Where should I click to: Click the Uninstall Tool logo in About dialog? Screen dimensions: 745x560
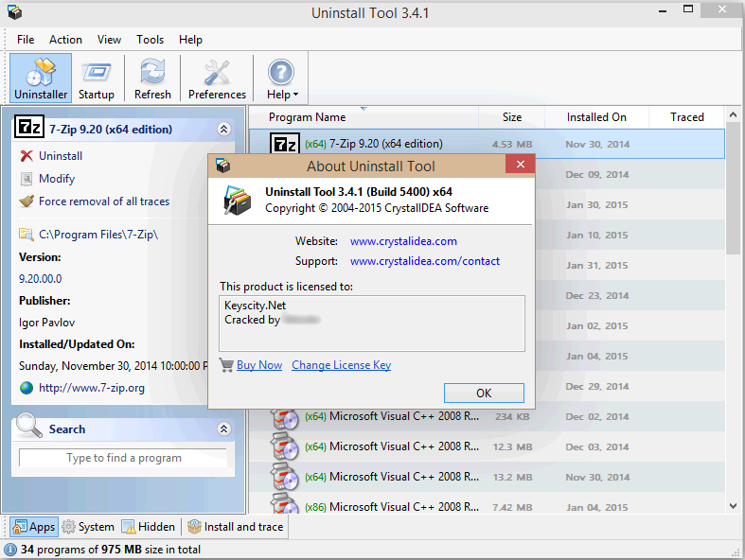[237, 201]
